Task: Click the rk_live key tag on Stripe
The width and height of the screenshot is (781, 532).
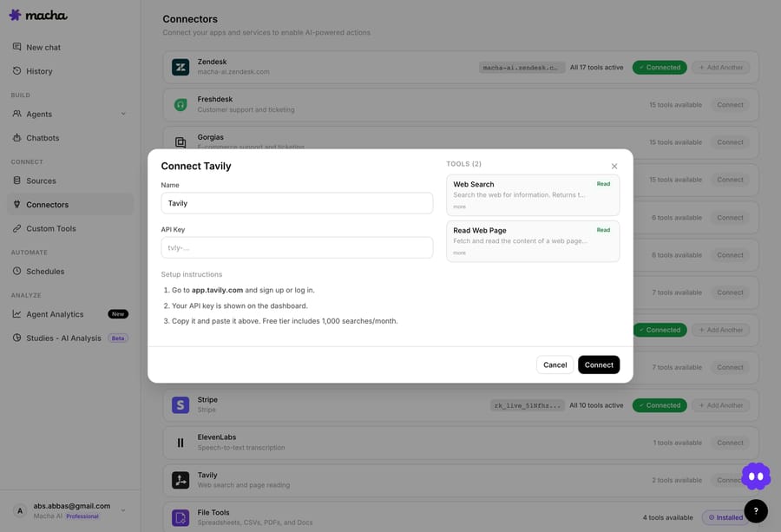Action: pyautogui.click(x=528, y=405)
